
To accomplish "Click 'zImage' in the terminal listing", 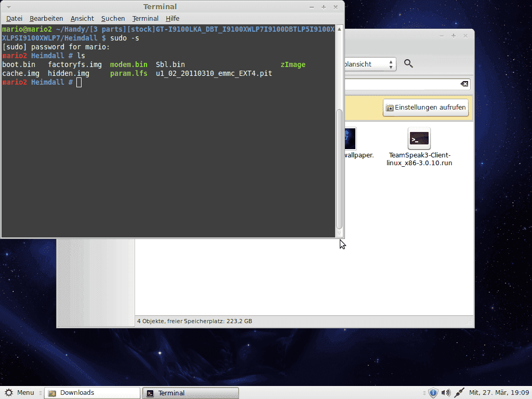I will coord(293,64).
